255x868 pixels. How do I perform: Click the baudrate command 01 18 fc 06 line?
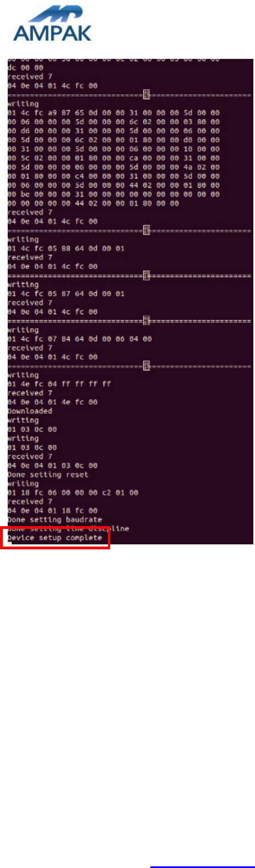pyautogui.click(x=73, y=493)
